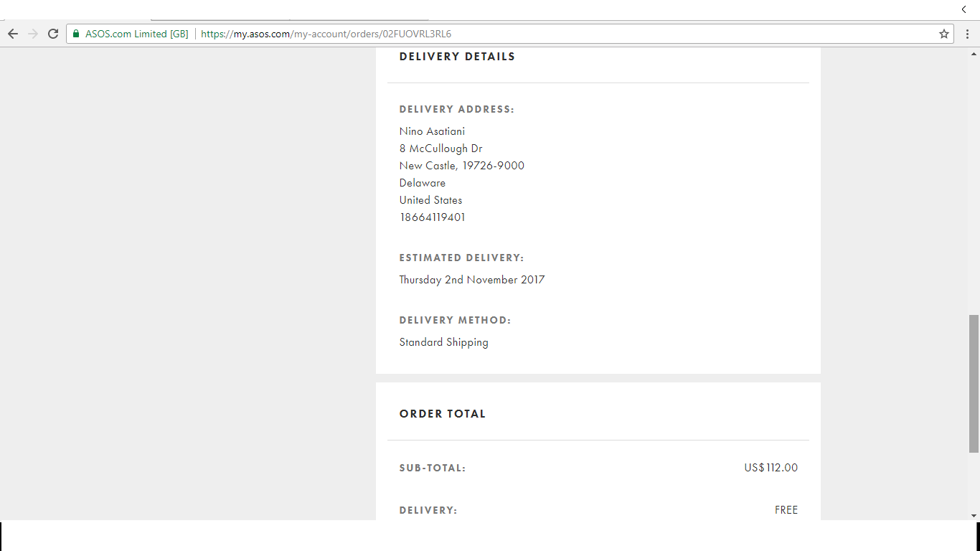Bookmark this page with the star icon

click(944, 34)
